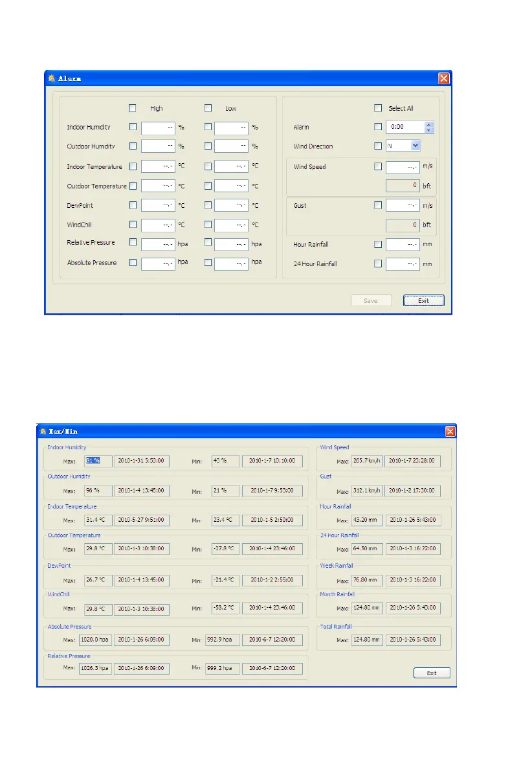The width and height of the screenshot is (532, 771).
Task: Toggle the Low select-all checkbox
Action: [208, 108]
